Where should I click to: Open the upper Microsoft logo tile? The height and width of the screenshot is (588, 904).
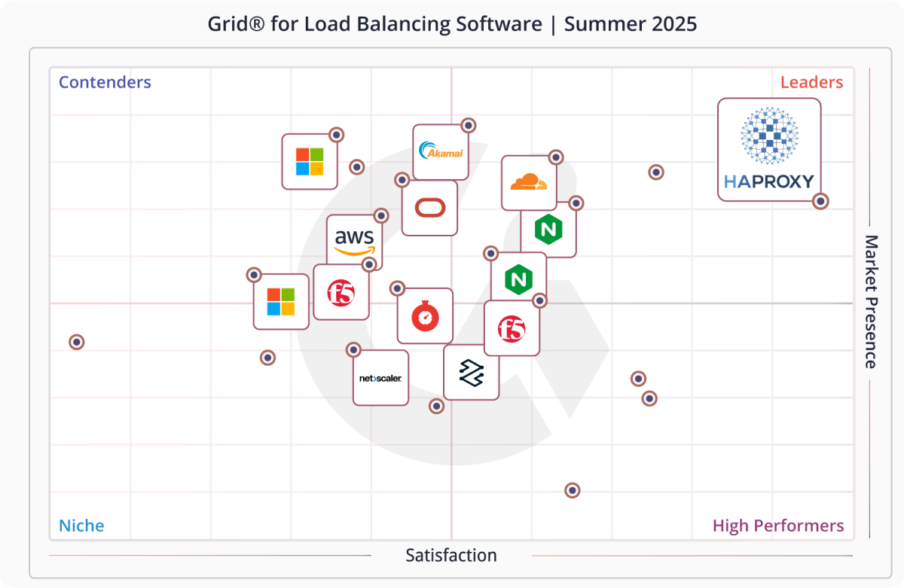click(x=310, y=161)
